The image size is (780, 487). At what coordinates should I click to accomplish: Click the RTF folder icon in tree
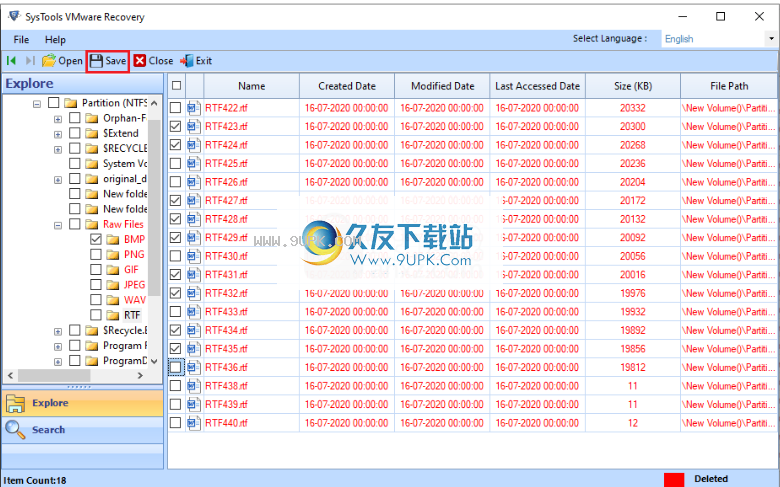coord(113,315)
